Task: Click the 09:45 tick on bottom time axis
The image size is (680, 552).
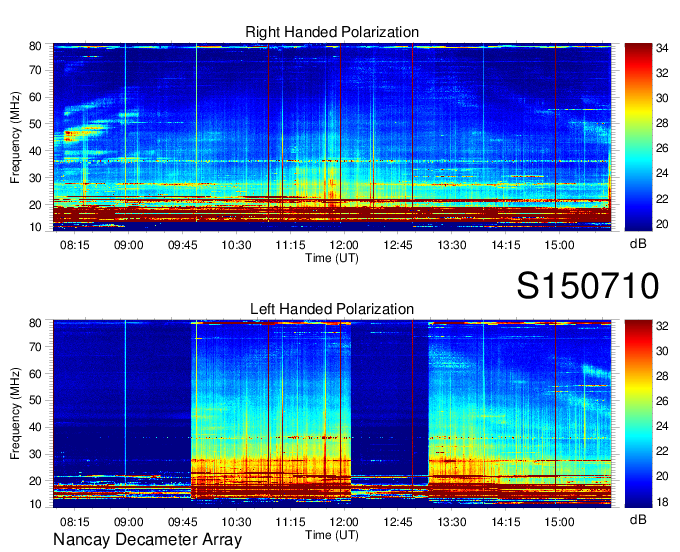Action: (183, 521)
